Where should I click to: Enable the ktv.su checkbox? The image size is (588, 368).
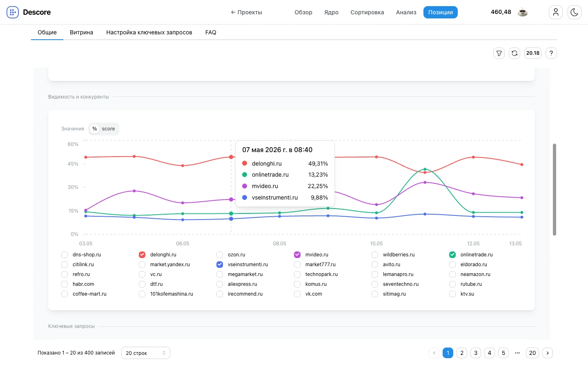tap(452, 294)
